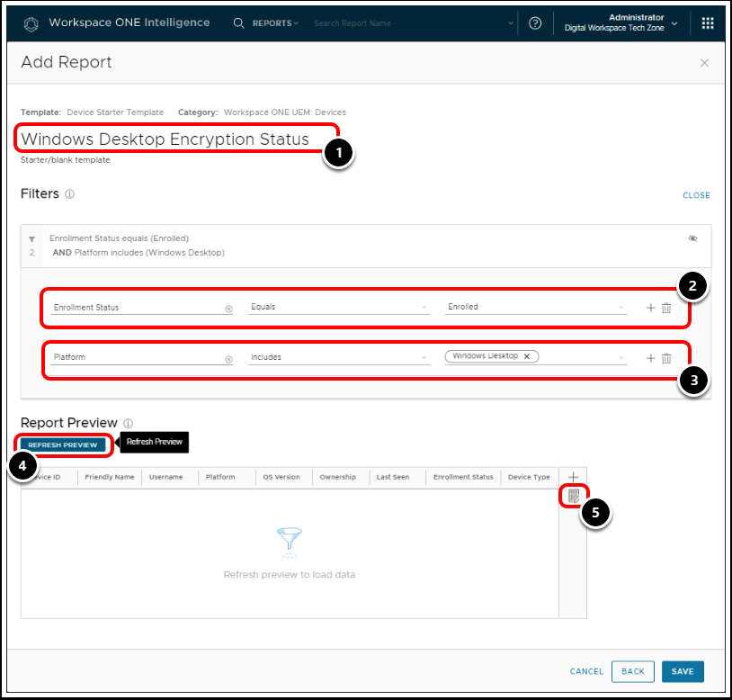Add a filter after the Platform row

click(650, 358)
